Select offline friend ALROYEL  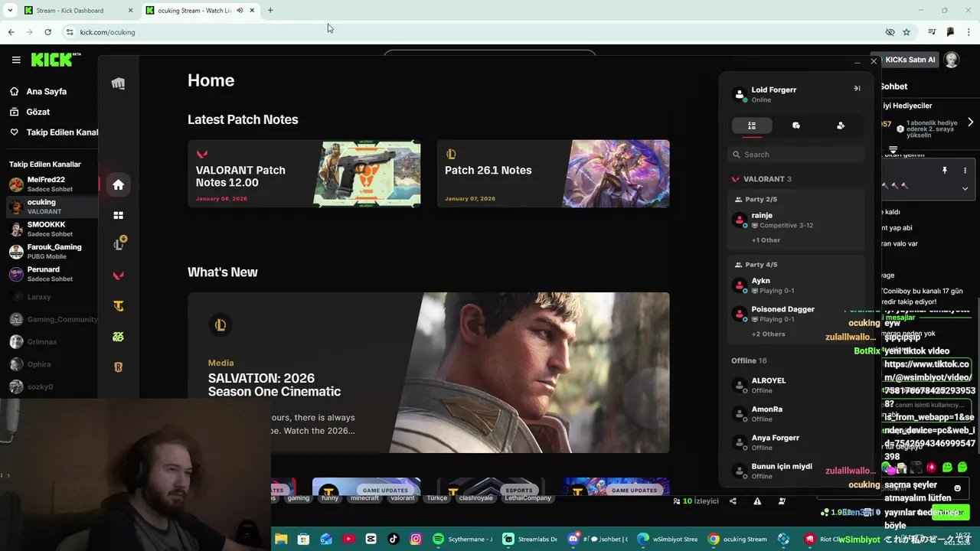[796, 385]
